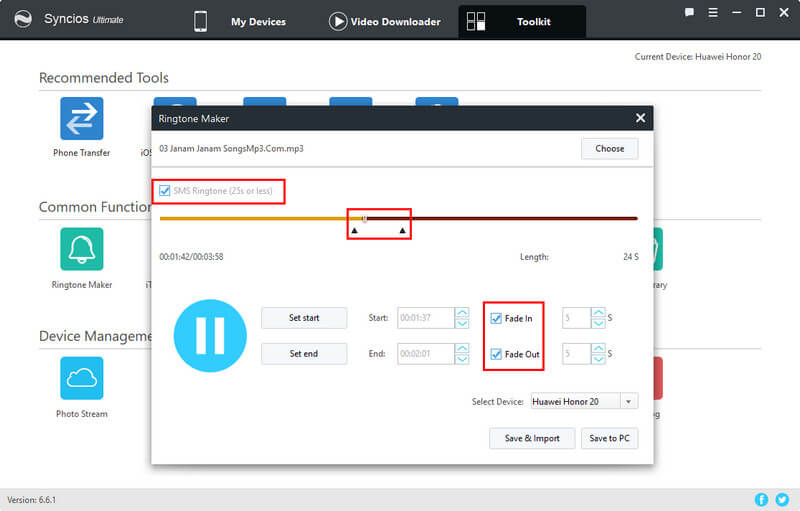Decrease the End time with down arrow
800x511 pixels.
coord(462,359)
